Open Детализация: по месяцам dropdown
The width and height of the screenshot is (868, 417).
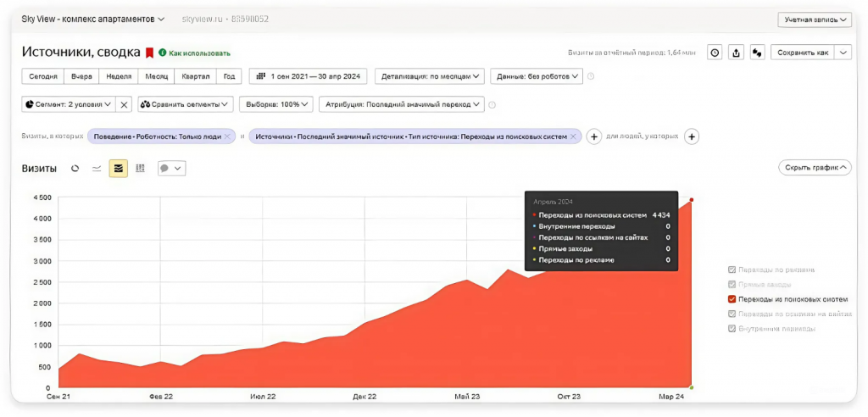430,76
